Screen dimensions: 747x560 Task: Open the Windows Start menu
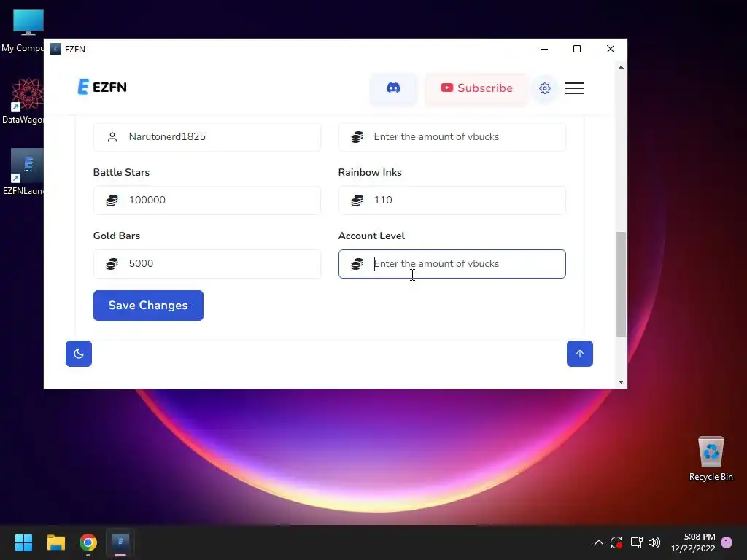23,542
